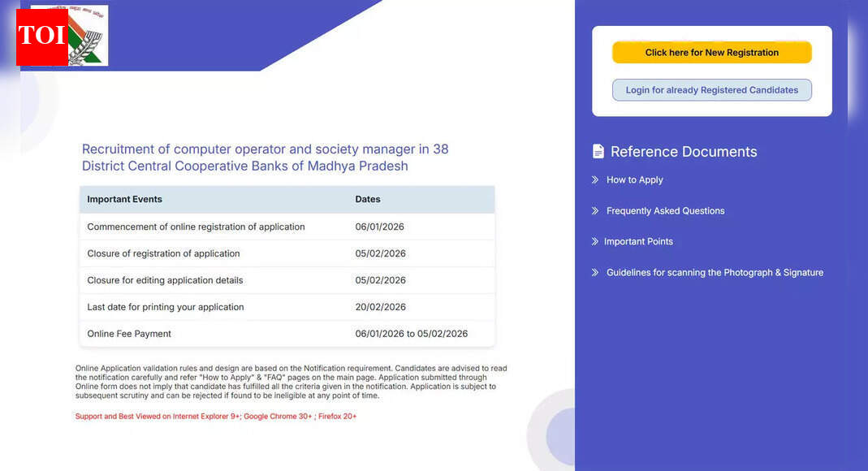Select the recruitment notification title heading

(x=265, y=157)
